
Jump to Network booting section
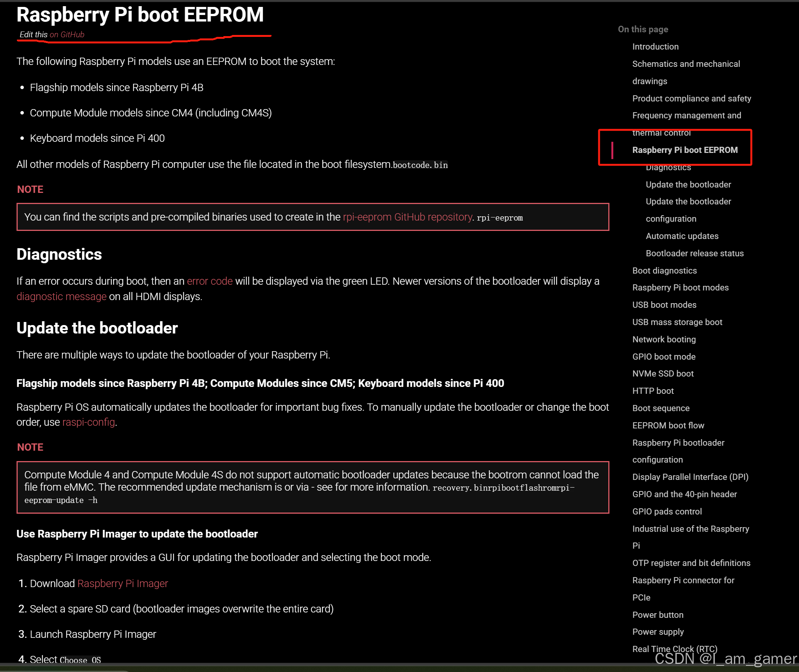[x=664, y=339]
